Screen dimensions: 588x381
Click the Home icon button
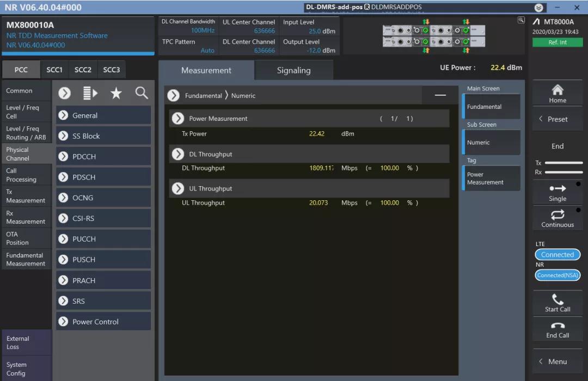558,93
